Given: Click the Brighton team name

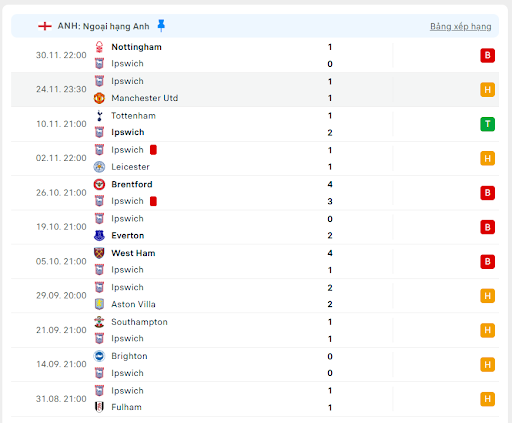Looking at the screenshot, I should (129, 356).
